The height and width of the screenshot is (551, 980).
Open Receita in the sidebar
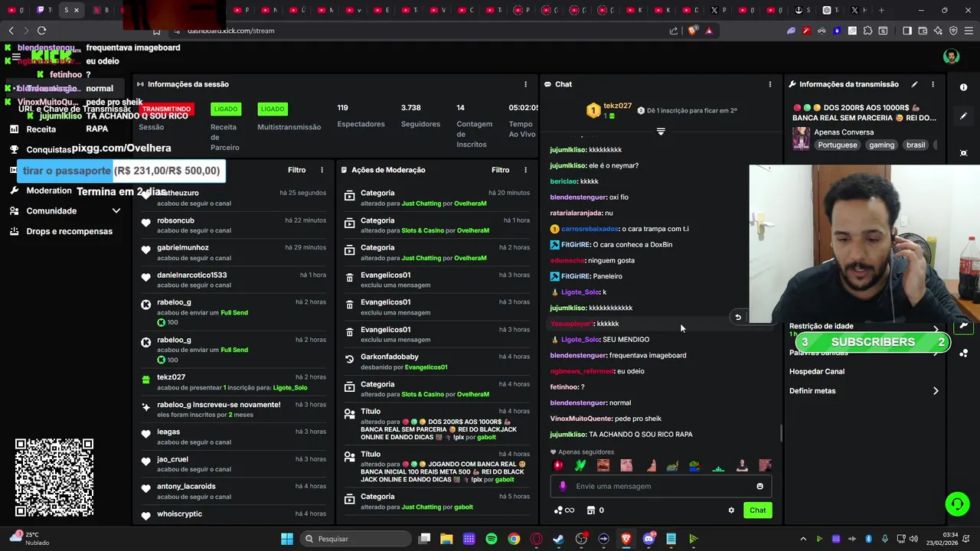click(41, 129)
